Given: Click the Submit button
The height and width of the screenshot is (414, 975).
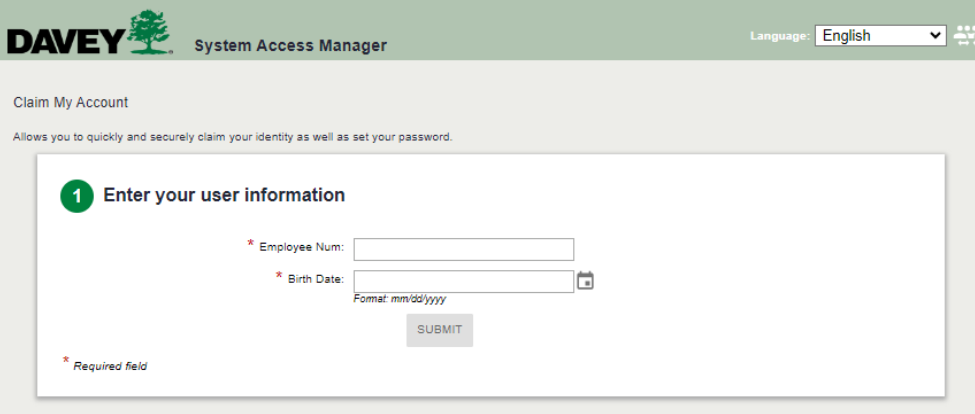Looking at the screenshot, I should point(440,330).
